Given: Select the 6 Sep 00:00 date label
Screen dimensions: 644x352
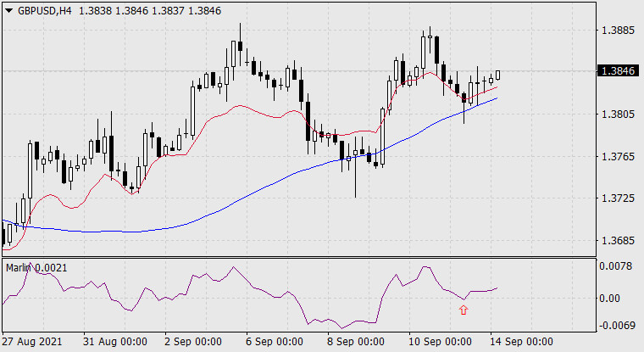Looking at the screenshot, I should (272, 341).
